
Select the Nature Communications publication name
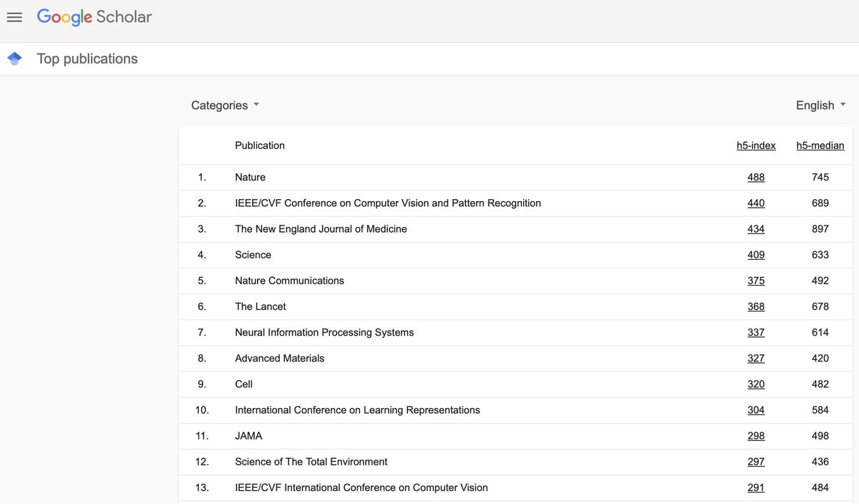coord(289,281)
